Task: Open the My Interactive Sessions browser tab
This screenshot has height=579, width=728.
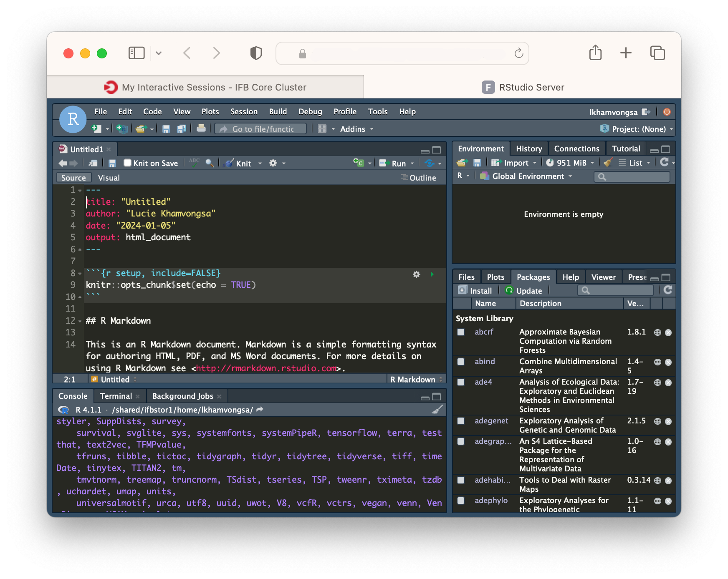Action: tap(205, 87)
